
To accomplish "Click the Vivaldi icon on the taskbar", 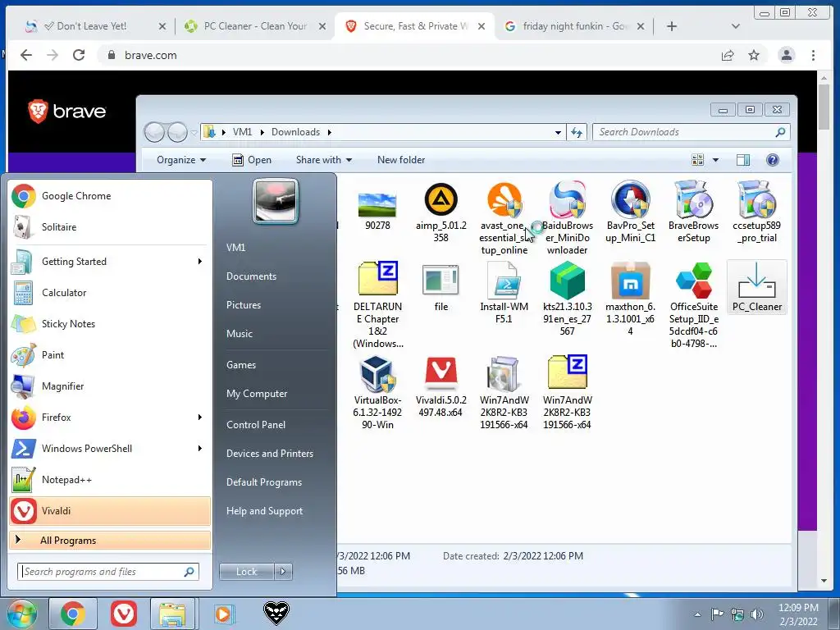I will pos(124,614).
